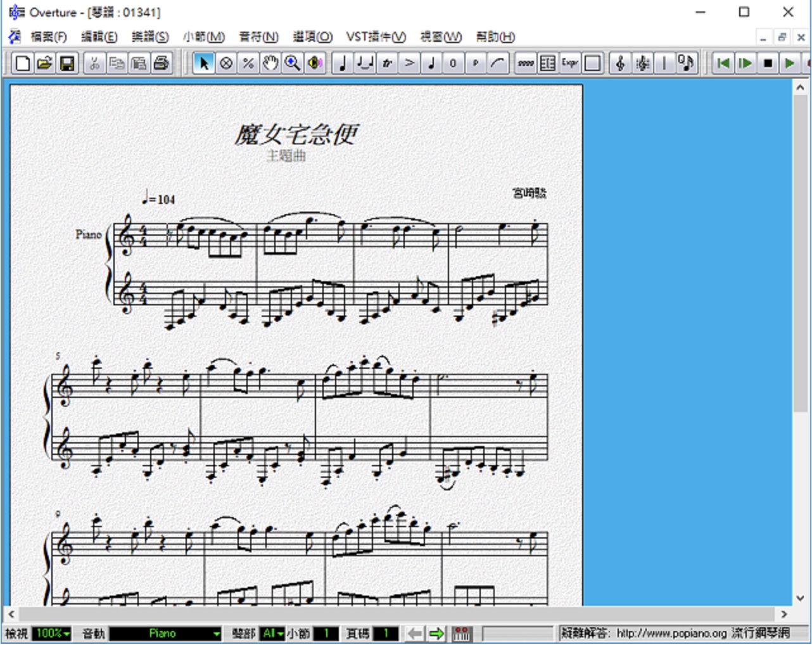Image resolution: width=812 pixels, height=645 pixels.
Task: Open the notehead palette
Action: [x=431, y=63]
